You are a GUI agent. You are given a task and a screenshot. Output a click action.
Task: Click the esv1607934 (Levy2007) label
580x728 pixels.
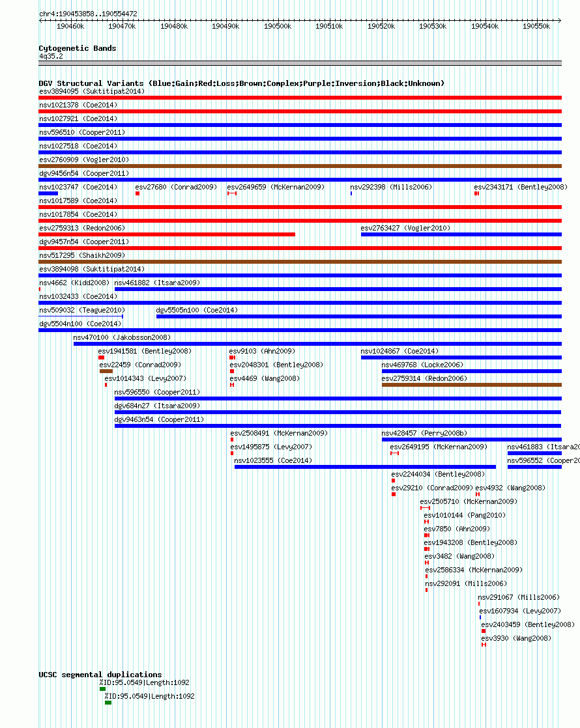[519, 611]
